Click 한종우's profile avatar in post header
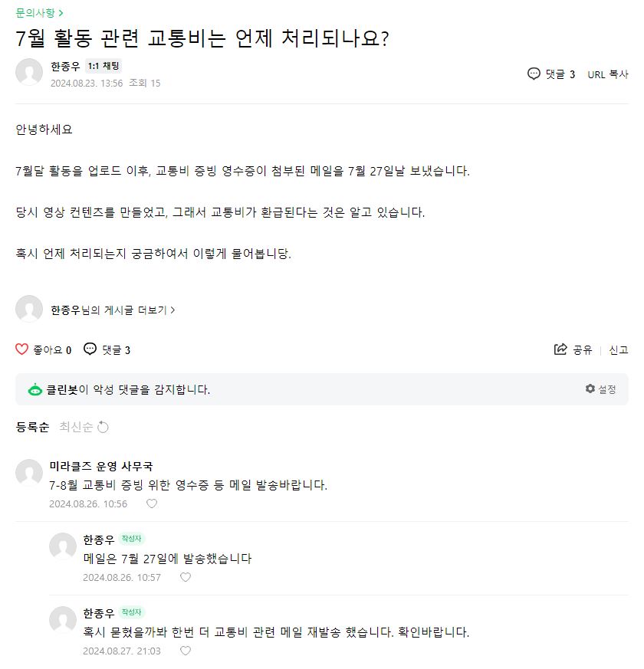 29,72
